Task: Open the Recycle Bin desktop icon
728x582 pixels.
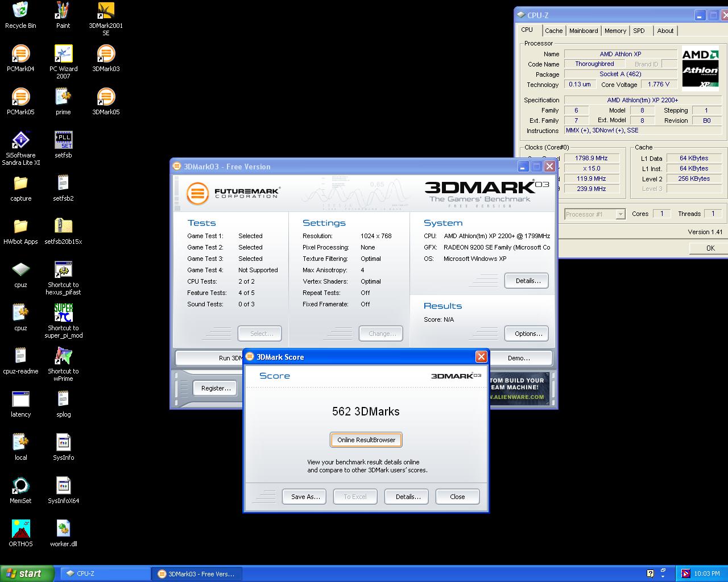Action: (x=20, y=15)
